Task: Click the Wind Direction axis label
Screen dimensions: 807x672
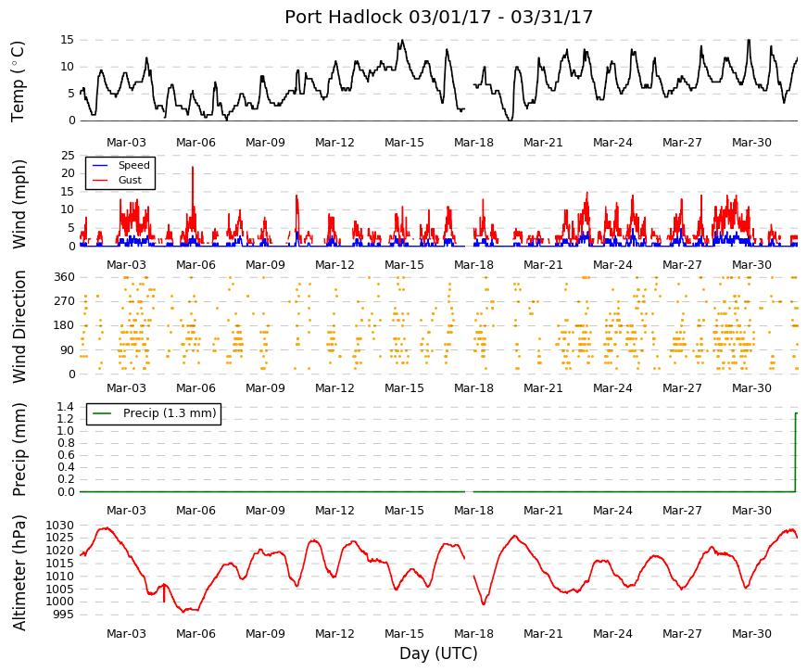Action: (19, 326)
